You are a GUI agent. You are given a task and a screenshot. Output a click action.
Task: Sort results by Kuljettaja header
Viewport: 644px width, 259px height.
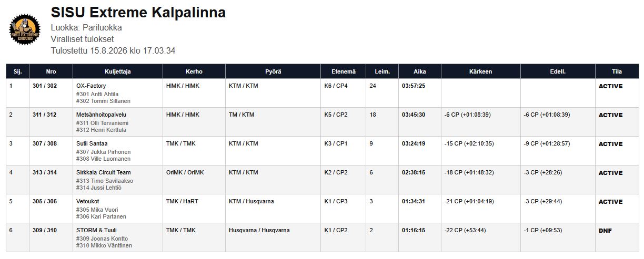[x=118, y=71]
